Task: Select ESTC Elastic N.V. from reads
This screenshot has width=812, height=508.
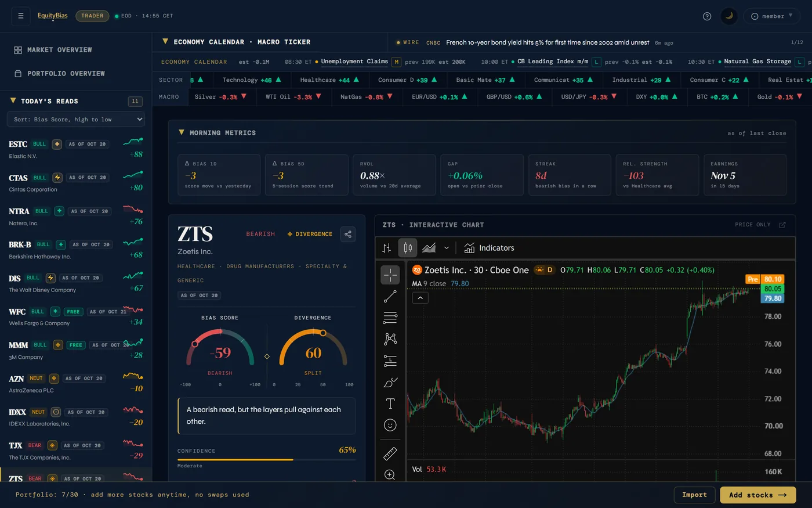Action: (x=76, y=149)
